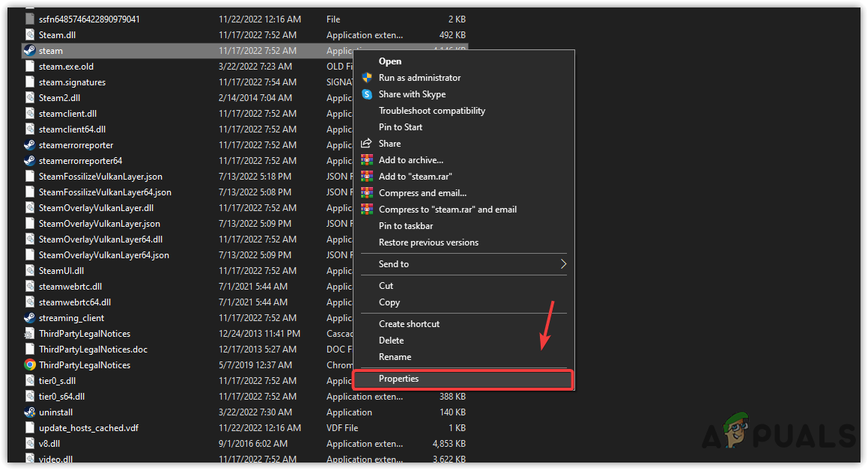This screenshot has height=470, width=868.
Task: Click the UAC shield icon beside "Run as administrator"
Action: click(x=367, y=77)
